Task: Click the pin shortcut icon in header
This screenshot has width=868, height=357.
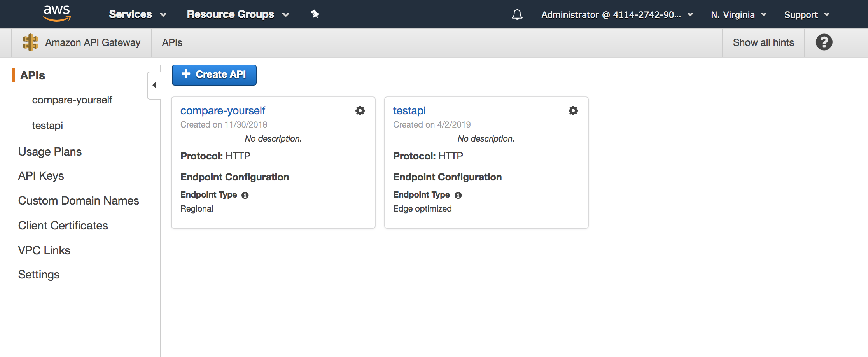Action: 315,14
